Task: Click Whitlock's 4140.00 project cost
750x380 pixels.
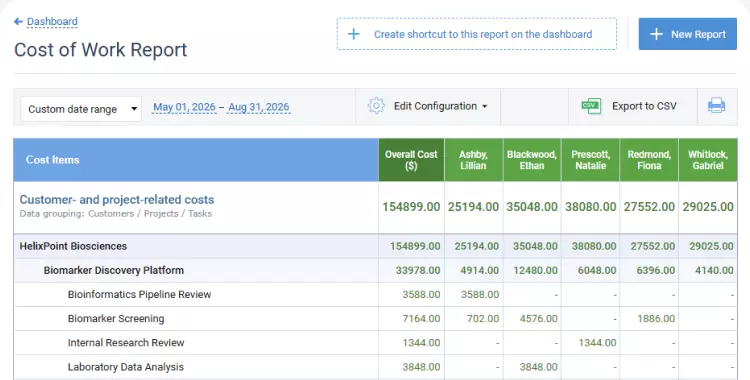Action: tap(714, 270)
